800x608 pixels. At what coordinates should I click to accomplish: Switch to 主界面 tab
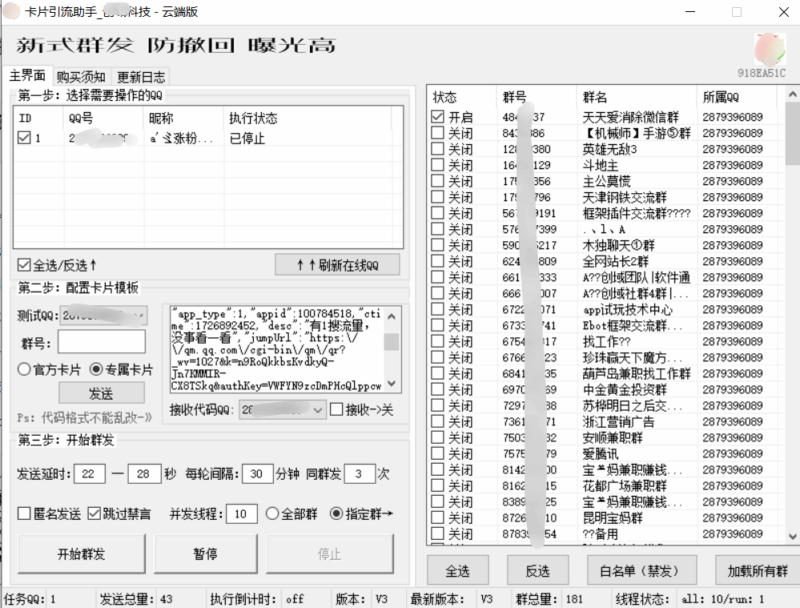click(27, 76)
